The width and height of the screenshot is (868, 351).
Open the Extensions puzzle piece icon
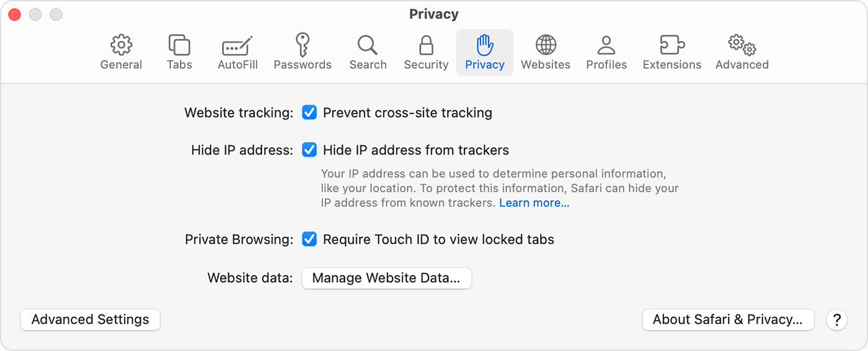point(672,45)
